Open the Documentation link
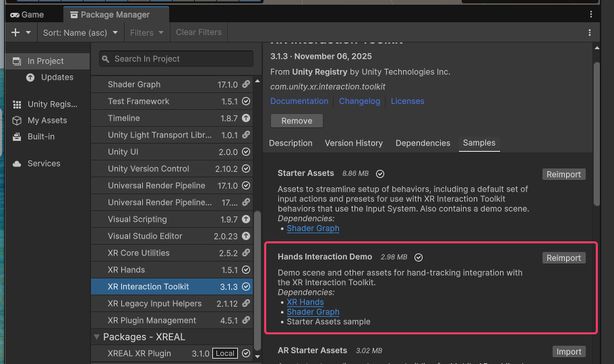614x364 pixels. pyautogui.click(x=299, y=101)
